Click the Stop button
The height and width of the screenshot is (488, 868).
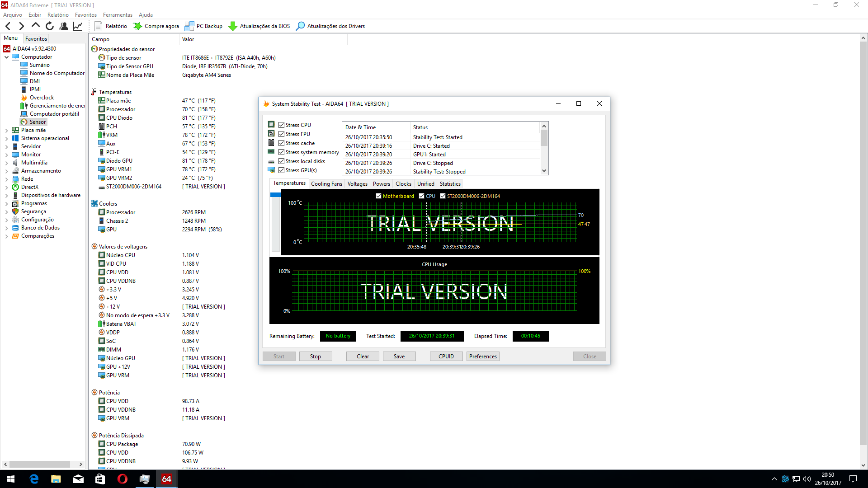click(316, 357)
